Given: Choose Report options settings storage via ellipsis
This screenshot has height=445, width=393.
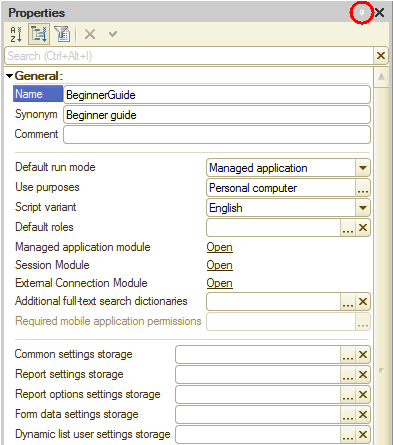Looking at the screenshot, I should pyautogui.click(x=348, y=395).
